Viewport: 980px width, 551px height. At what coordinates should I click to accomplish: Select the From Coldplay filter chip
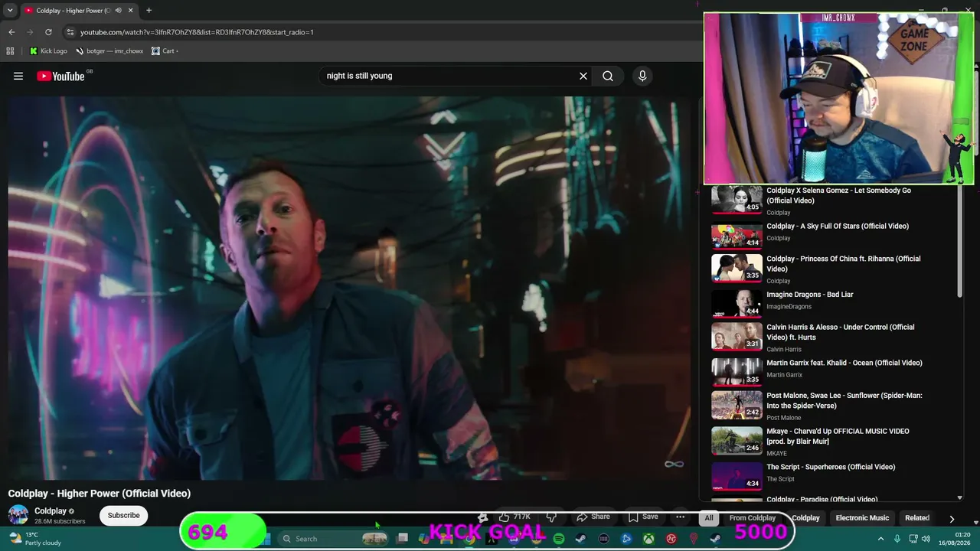click(x=752, y=518)
